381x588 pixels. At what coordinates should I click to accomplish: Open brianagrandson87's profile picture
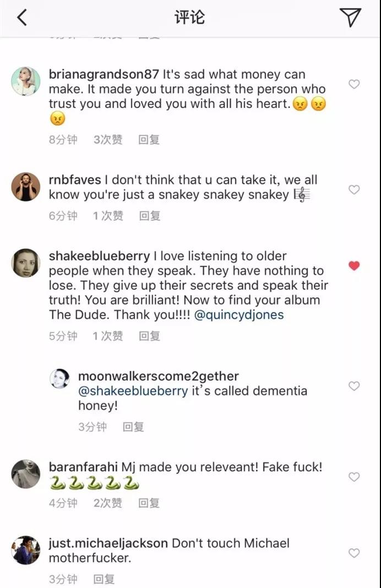pos(26,81)
